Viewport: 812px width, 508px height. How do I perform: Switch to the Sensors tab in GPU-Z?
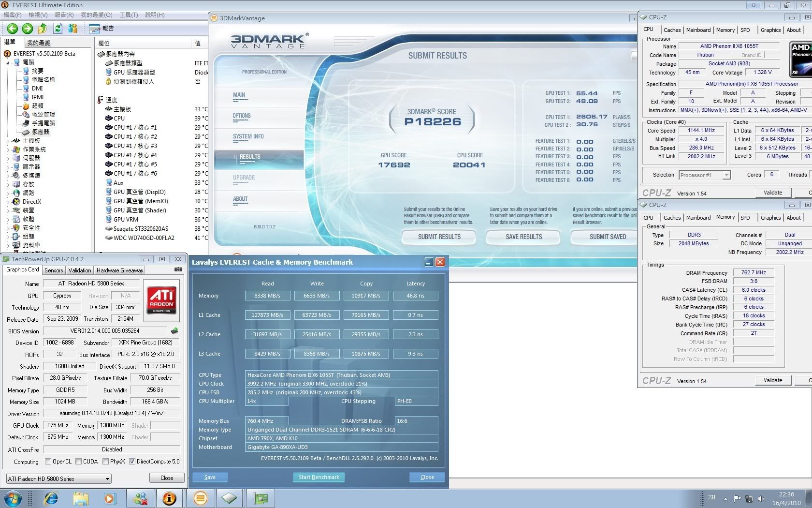coord(54,270)
